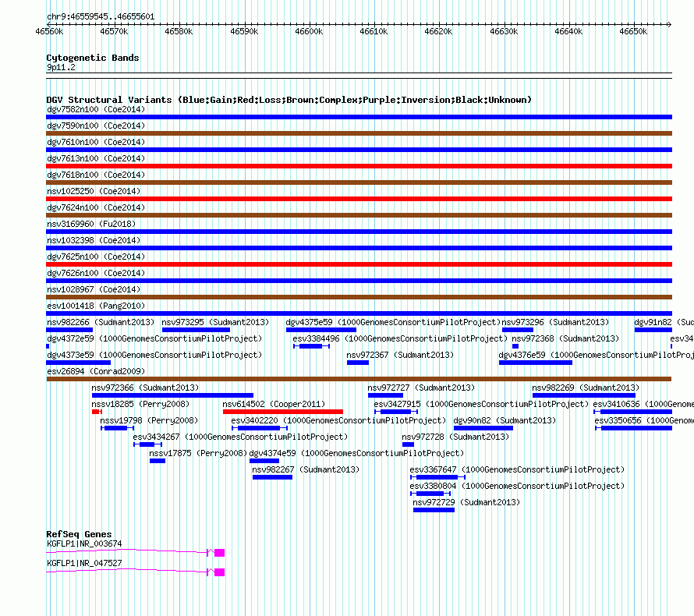Select the dgv7590n100 (Coe2014) brown complex bar
This screenshot has width=694, height=616.
point(359,133)
